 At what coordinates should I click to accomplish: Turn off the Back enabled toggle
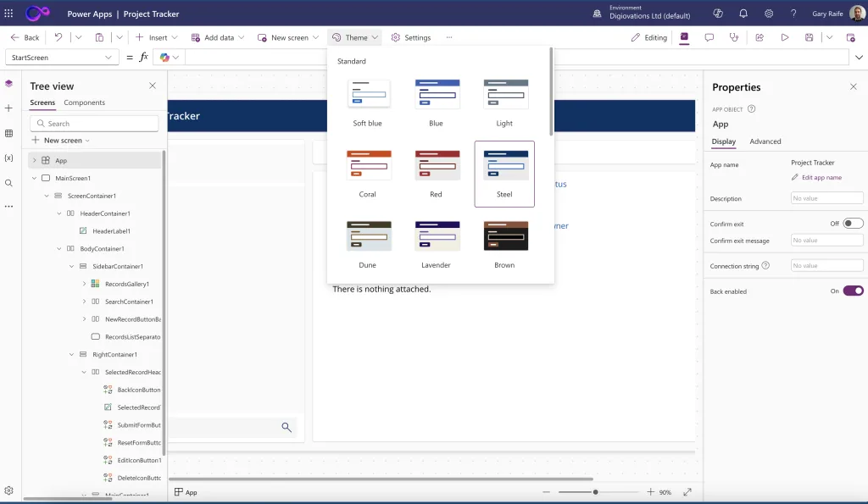point(853,291)
